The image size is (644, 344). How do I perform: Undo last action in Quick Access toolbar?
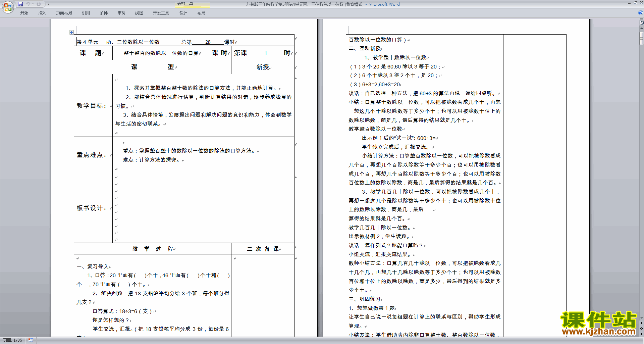point(28,4)
